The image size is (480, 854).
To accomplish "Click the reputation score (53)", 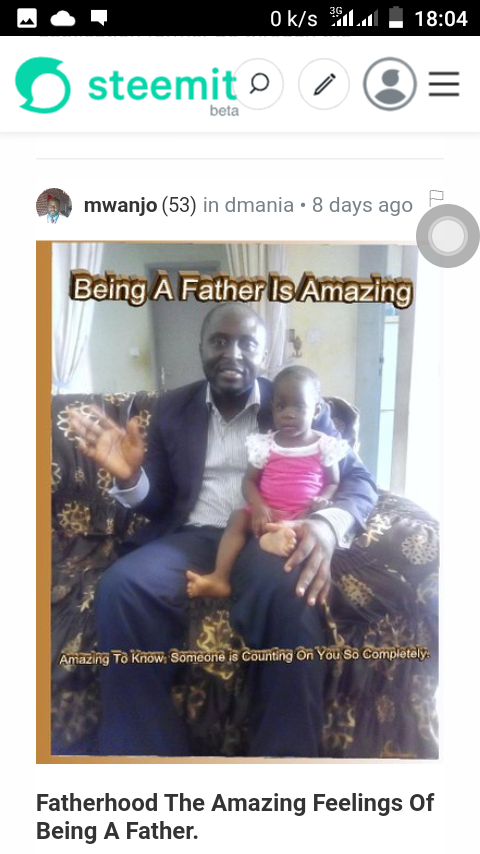I will coord(179,205).
